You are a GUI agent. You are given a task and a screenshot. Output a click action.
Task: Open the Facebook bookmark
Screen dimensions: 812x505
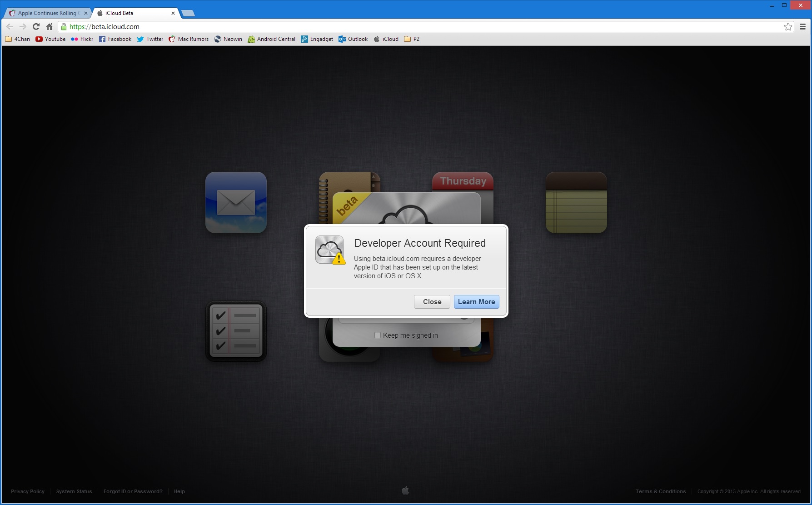(x=115, y=39)
